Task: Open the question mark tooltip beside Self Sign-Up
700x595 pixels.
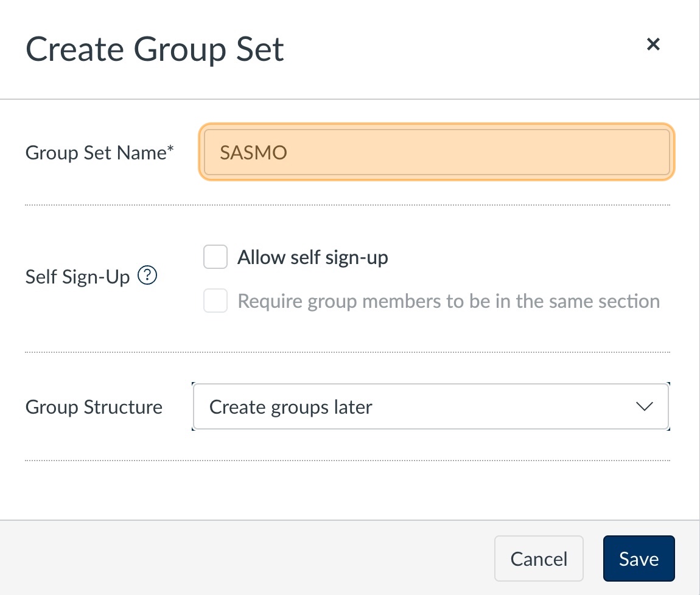Action: coord(147,276)
